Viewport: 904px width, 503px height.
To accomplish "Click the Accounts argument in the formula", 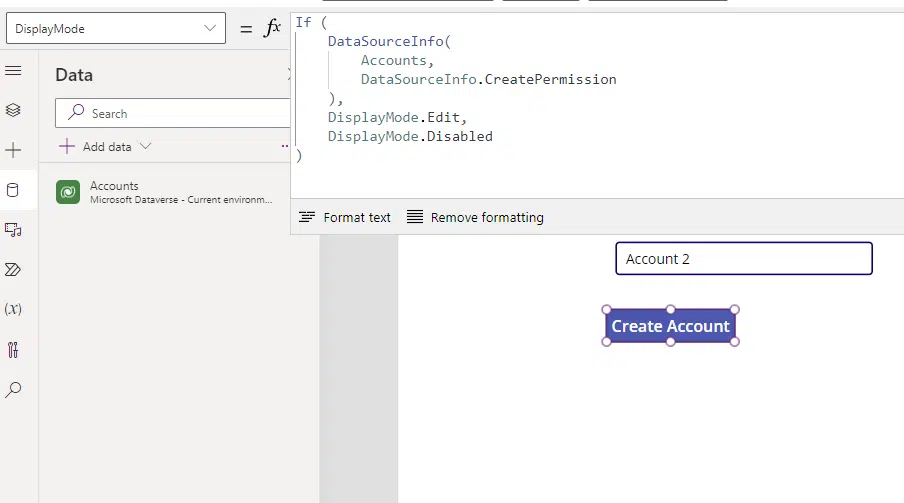I will pos(394,60).
